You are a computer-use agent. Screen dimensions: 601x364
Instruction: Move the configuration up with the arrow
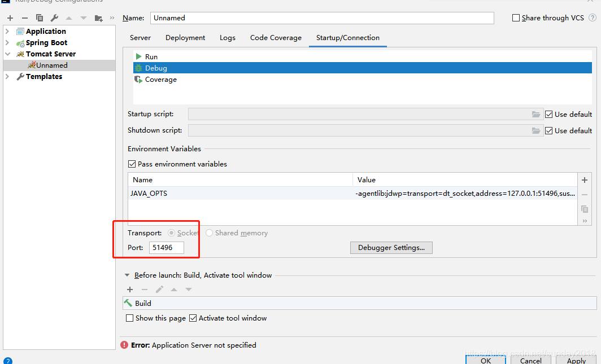point(69,18)
